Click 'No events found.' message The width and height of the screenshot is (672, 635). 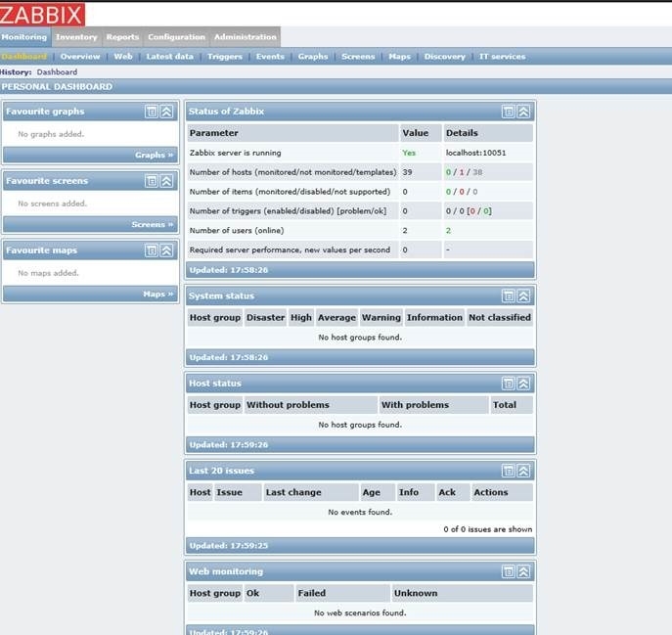click(x=360, y=512)
